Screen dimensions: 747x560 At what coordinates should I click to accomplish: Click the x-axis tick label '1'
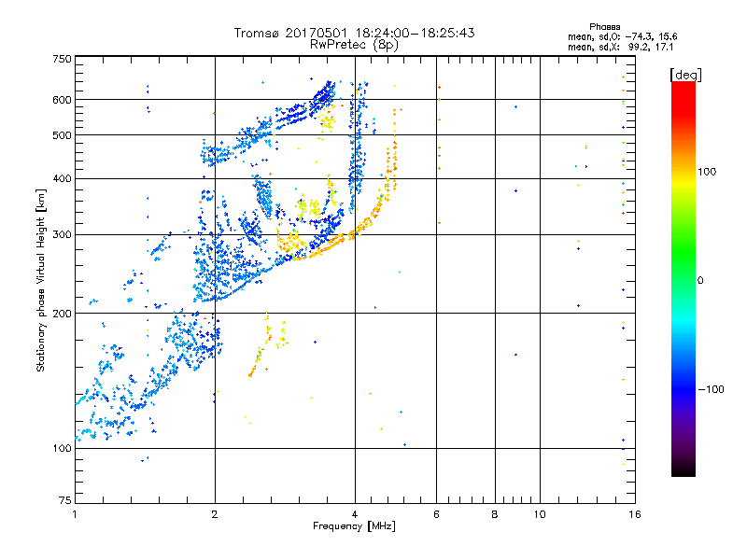click(75, 514)
